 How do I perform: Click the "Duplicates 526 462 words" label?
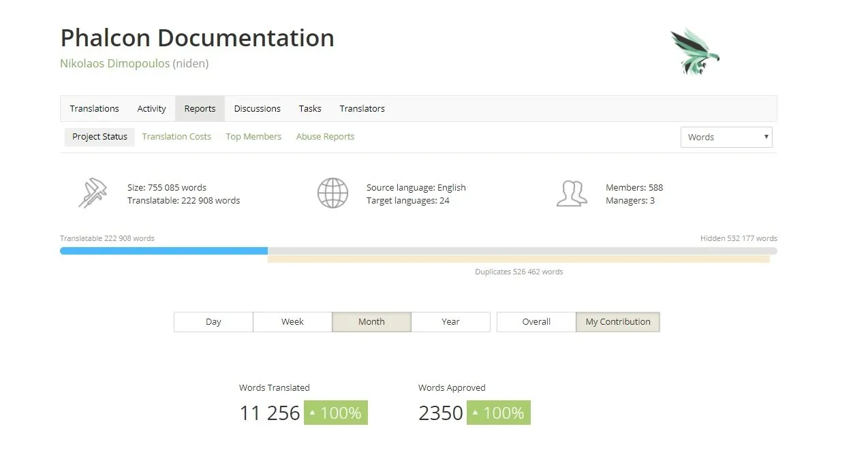[x=519, y=272]
